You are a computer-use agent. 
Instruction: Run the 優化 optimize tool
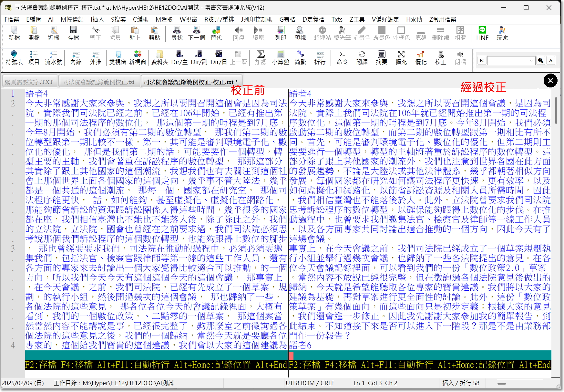(421, 58)
